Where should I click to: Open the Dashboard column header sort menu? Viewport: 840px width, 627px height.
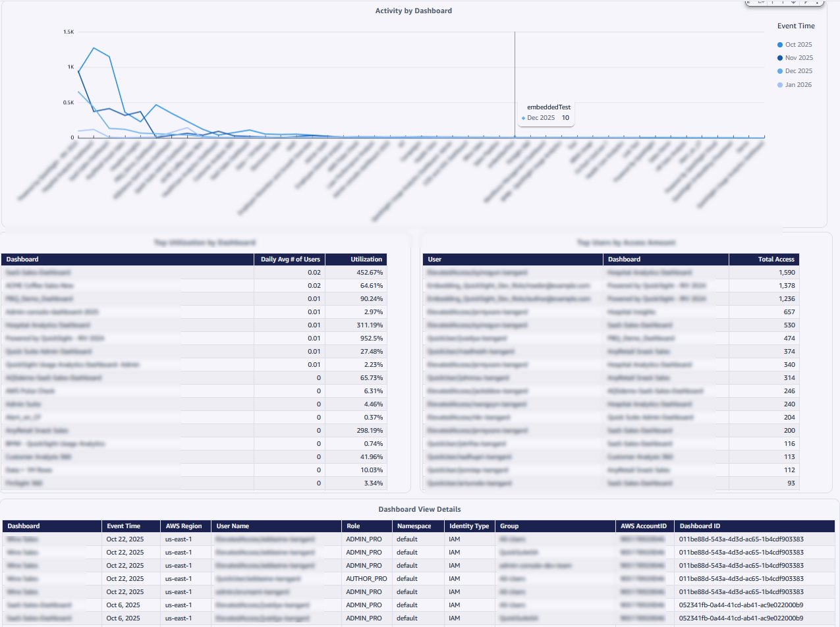tap(23, 259)
